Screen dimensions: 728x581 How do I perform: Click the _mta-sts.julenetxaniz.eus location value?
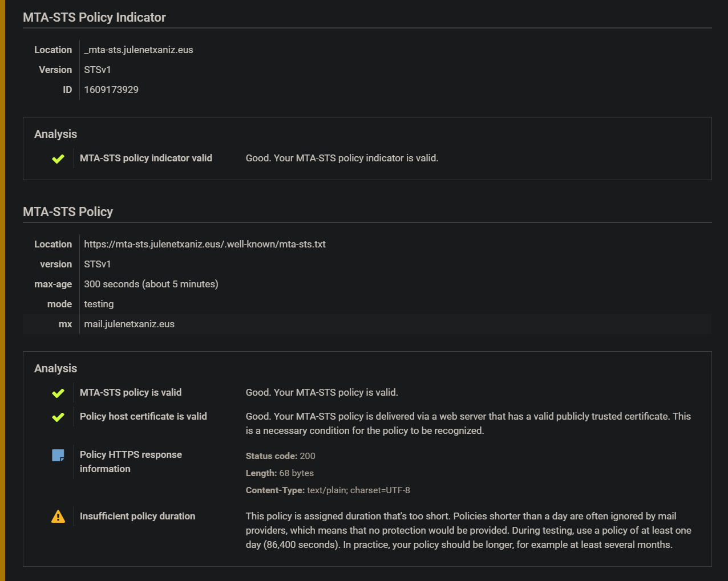(x=139, y=50)
